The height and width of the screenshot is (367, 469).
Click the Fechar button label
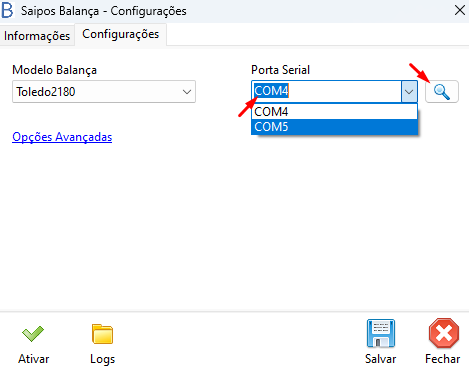pos(443,359)
